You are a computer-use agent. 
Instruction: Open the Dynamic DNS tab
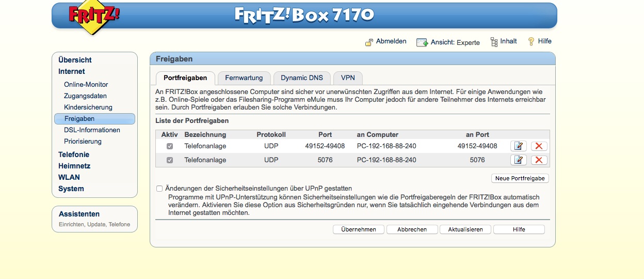[x=302, y=78]
